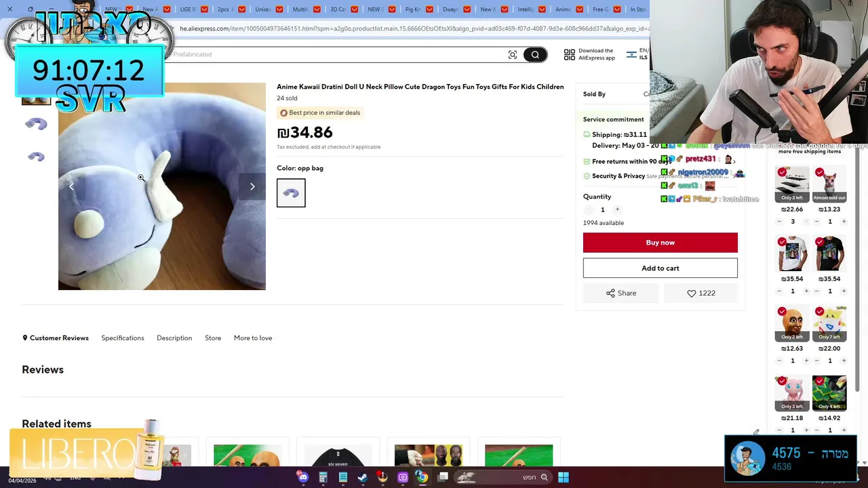This screenshot has width=868, height=488.
Task: Uncheck the white t-shirt ₪35.54 item
Action: [x=782, y=242]
